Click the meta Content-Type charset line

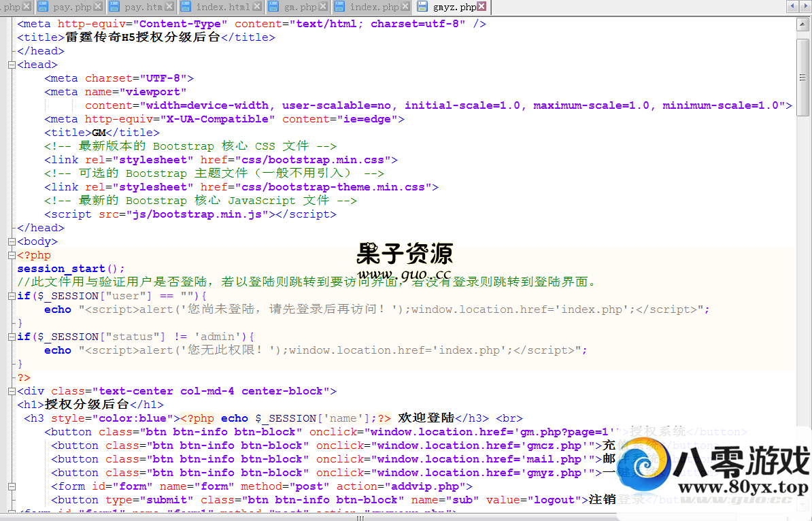click(x=252, y=24)
